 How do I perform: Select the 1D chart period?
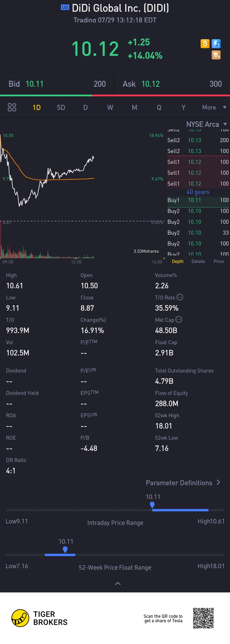tap(37, 107)
